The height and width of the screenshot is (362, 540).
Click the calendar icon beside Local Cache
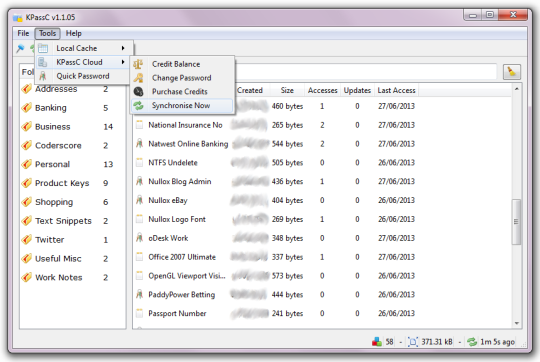click(x=43, y=48)
